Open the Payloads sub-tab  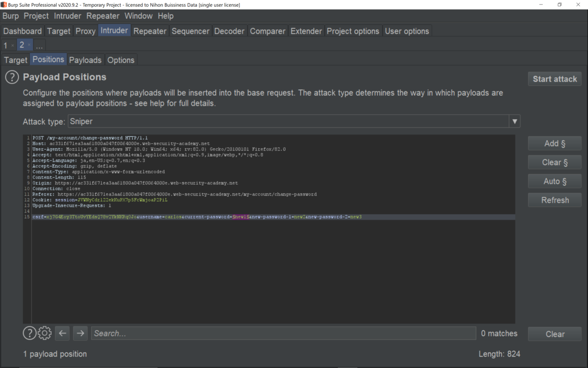point(85,60)
